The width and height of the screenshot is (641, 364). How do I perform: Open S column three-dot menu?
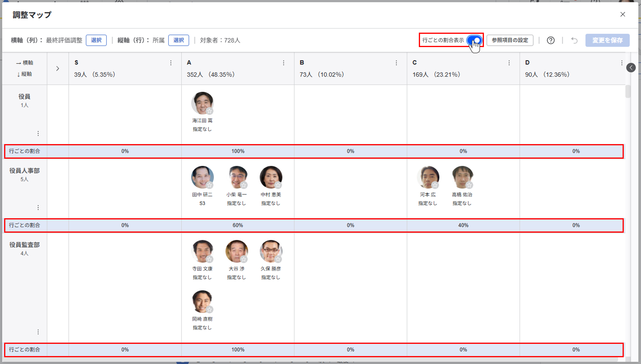point(171,63)
